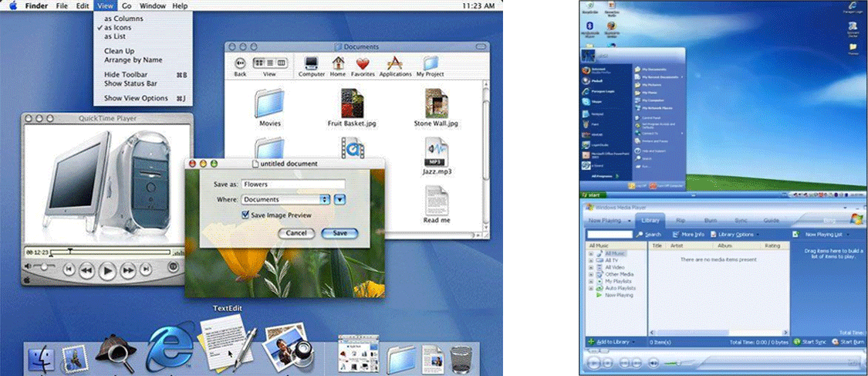Click the QuickTime Player volume slider

coord(43,267)
